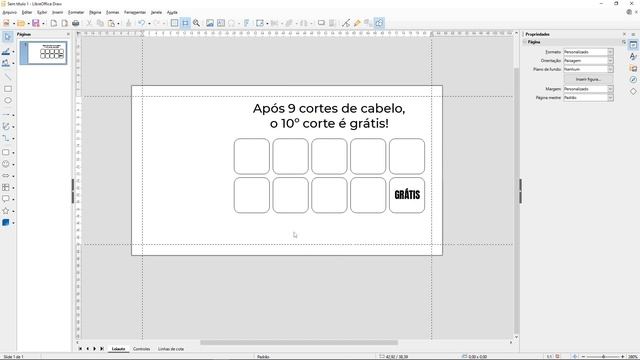The image size is (640, 360).
Task: Choose the Select arrow tool
Action: click(x=7, y=37)
